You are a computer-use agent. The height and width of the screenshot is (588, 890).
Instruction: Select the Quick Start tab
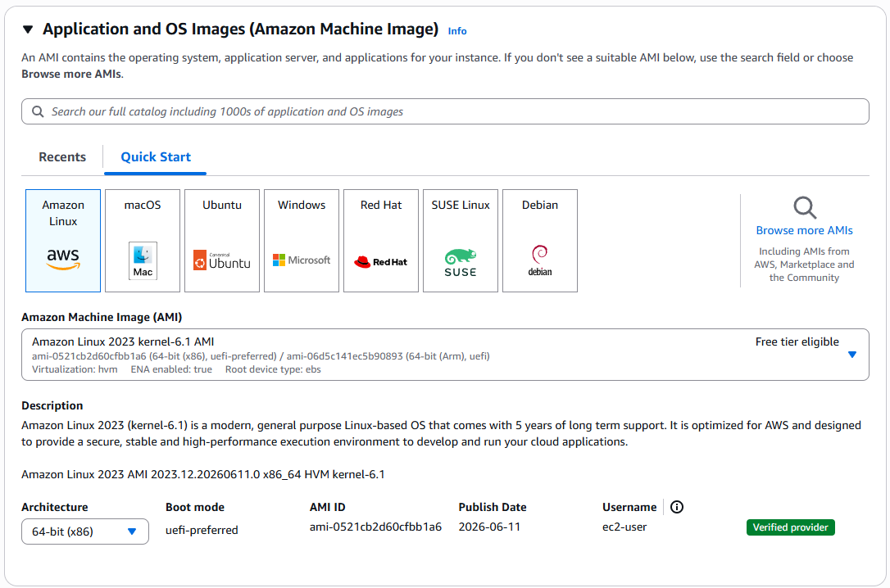pos(156,157)
